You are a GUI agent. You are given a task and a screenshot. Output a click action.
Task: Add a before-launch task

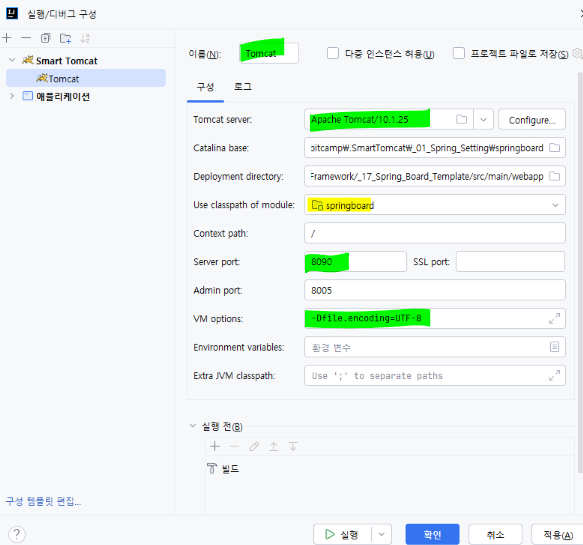215,446
